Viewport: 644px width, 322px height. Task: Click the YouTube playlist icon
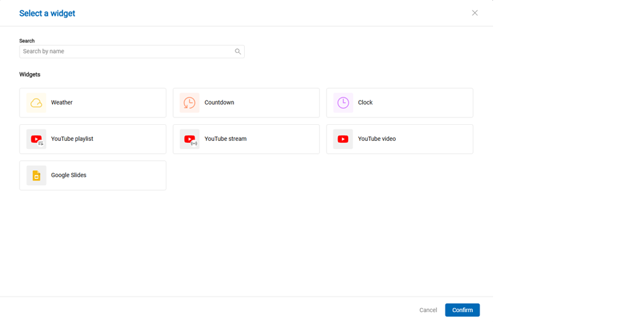click(36, 139)
